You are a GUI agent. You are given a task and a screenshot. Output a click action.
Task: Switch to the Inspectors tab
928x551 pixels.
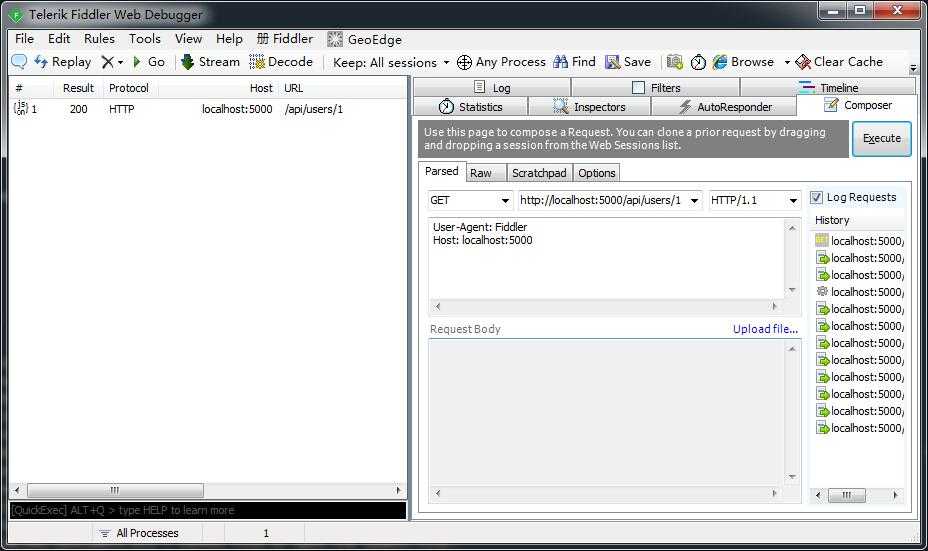[x=589, y=107]
